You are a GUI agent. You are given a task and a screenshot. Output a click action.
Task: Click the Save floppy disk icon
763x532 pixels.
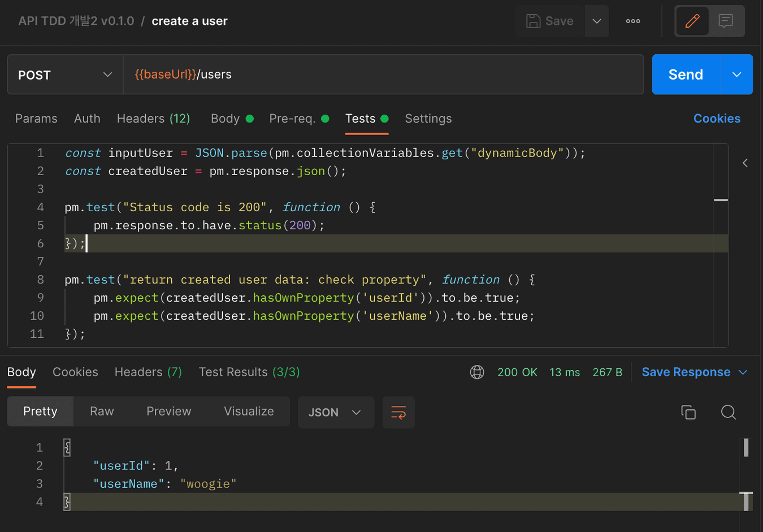point(533,21)
